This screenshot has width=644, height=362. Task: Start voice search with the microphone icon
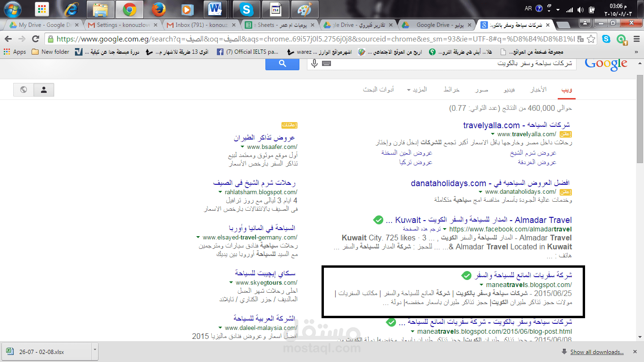point(314,64)
